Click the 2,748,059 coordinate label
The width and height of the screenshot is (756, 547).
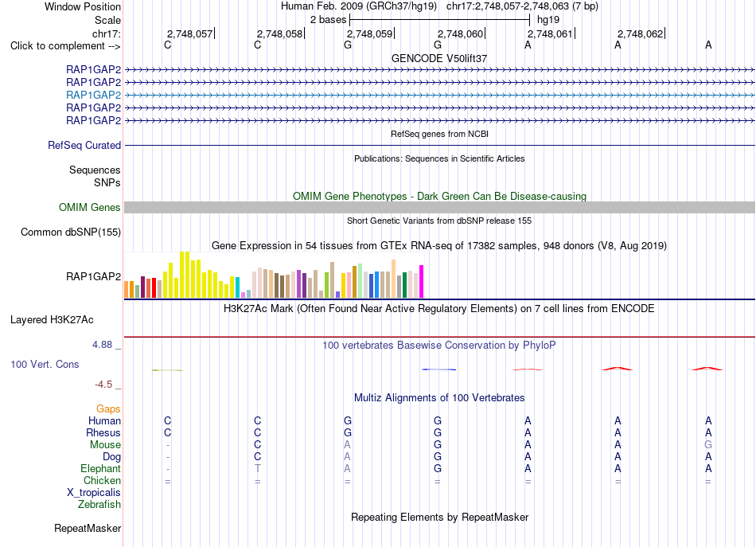[370, 33]
